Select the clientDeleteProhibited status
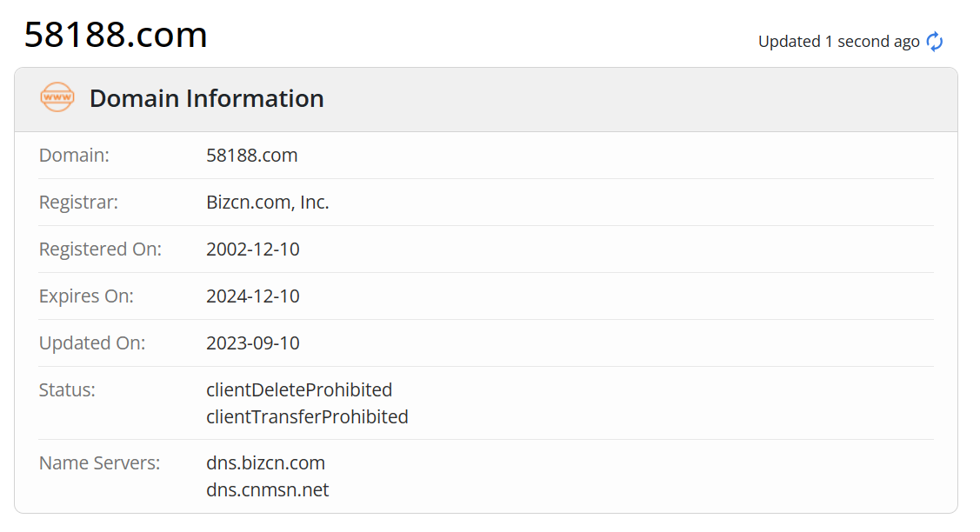980x532 pixels. [x=299, y=389]
